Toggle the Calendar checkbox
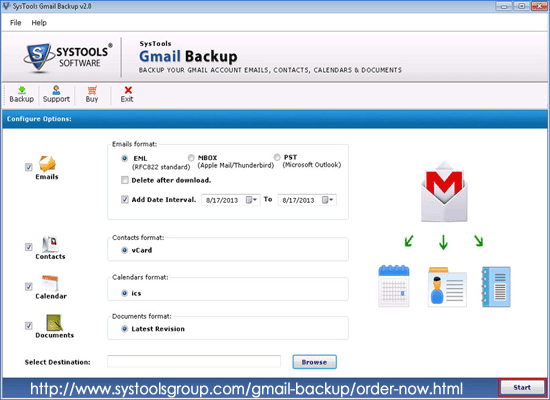Viewport: 550px width, 400px height. coord(29,287)
